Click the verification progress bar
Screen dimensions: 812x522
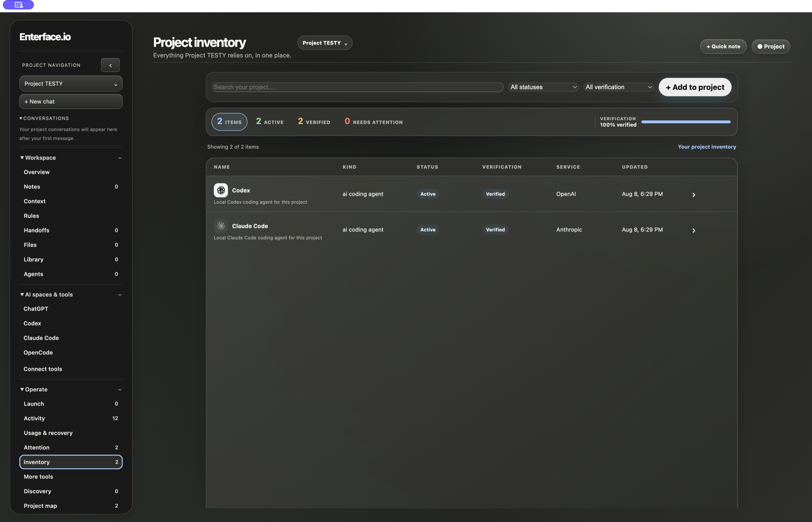[x=686, y=122]
